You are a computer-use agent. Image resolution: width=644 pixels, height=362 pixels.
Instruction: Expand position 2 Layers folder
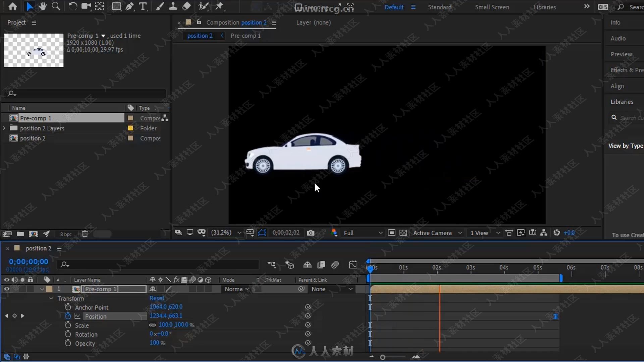[x=4, y=128]
